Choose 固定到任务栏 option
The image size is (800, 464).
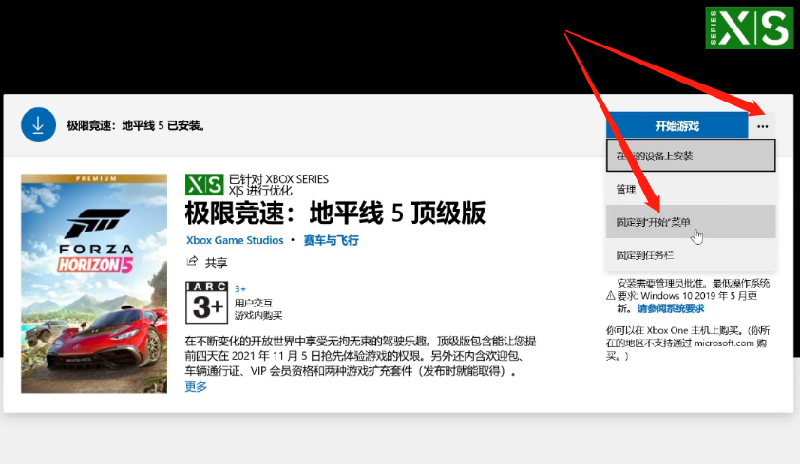click(x=690, y=255)
